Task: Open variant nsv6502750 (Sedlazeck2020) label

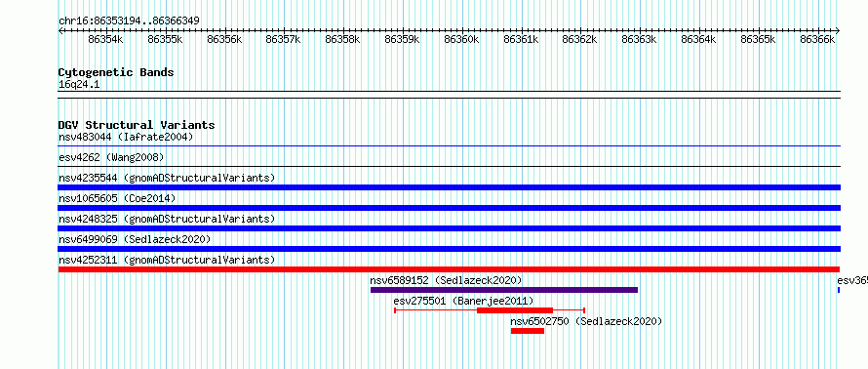Action: (x=586, y=321)
